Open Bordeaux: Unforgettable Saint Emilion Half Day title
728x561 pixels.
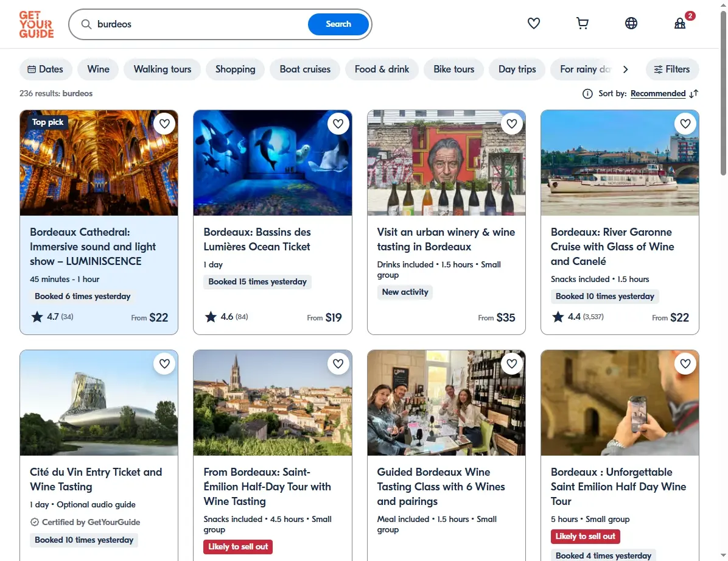(618, 487)
